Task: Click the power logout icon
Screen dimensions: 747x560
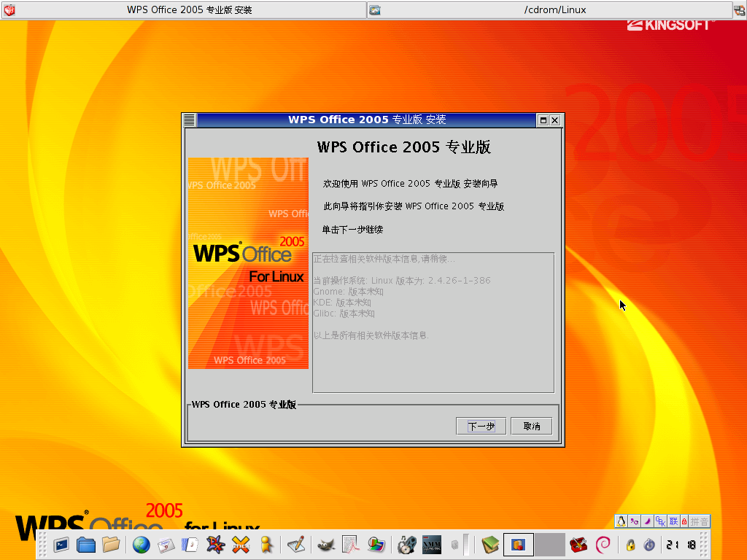Action: click(x=649, y=544)
